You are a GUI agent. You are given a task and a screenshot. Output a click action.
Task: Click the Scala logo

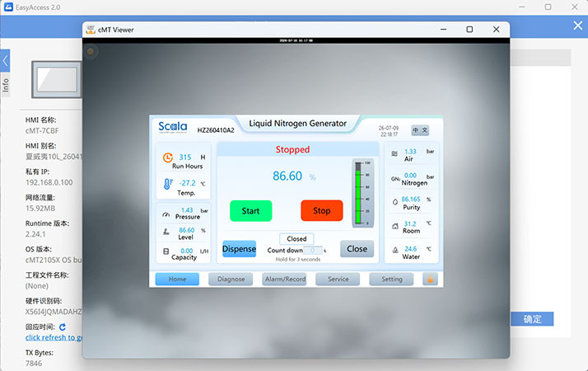(172, 127)
